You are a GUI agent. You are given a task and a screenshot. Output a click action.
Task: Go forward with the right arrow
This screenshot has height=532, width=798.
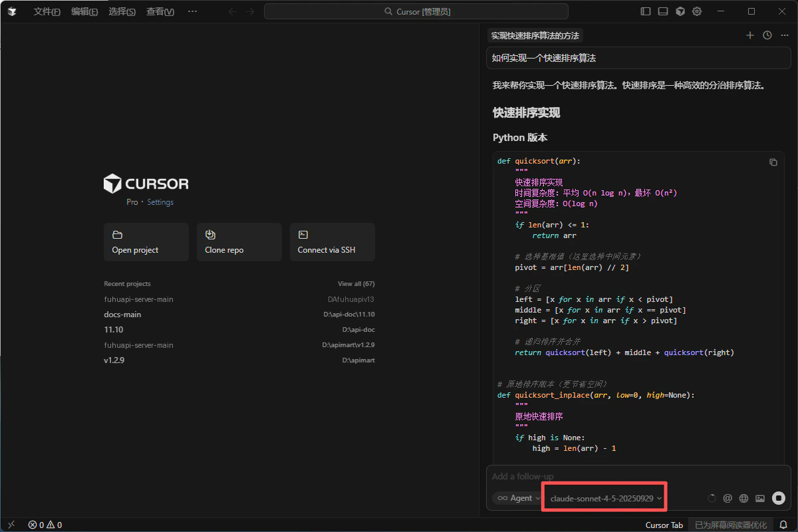click(x=249, y=11)
